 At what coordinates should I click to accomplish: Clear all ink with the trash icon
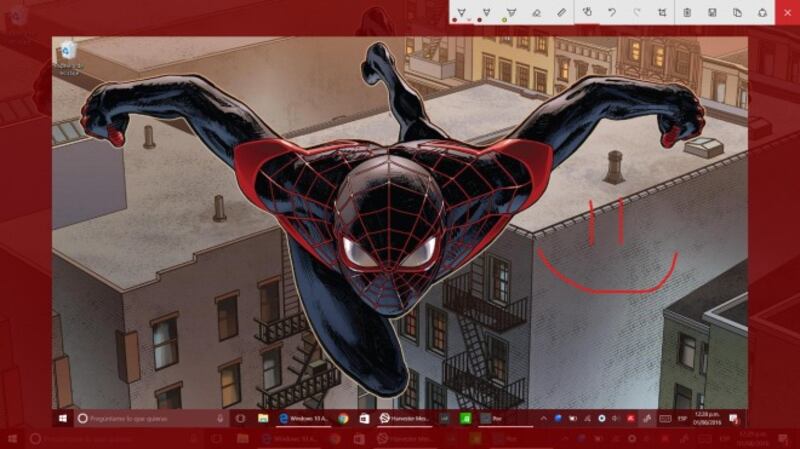(687, 12)
